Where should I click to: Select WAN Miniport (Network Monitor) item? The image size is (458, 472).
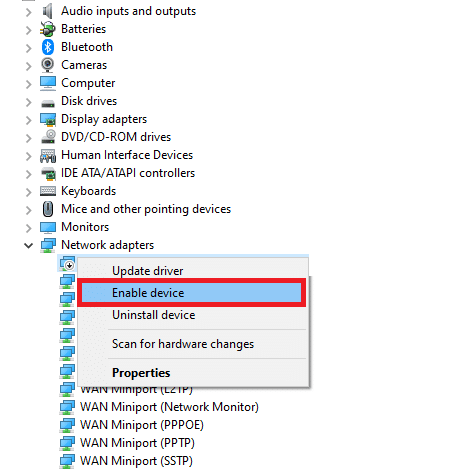click(x=169, y=407)
